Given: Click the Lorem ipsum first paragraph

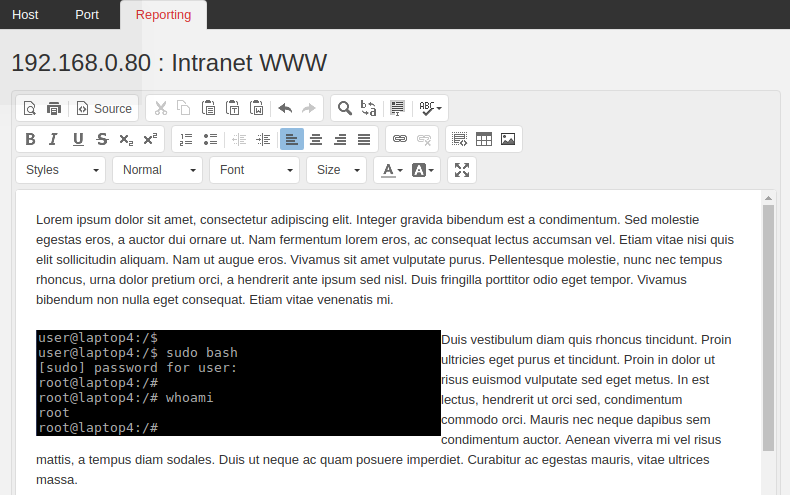Looking at the screenshot, I should (x=385, y=260).
